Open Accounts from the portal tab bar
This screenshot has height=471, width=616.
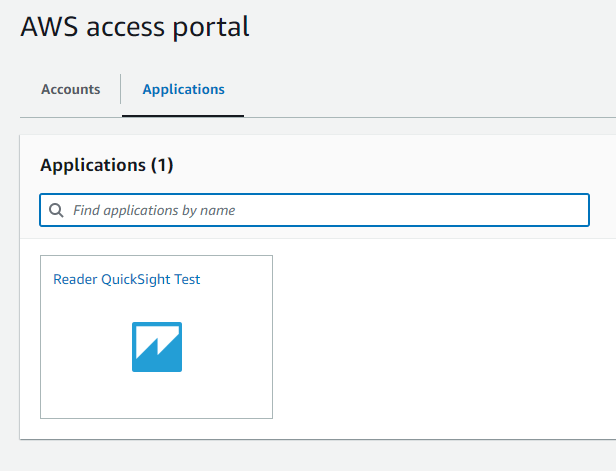(x=71, y=89)
